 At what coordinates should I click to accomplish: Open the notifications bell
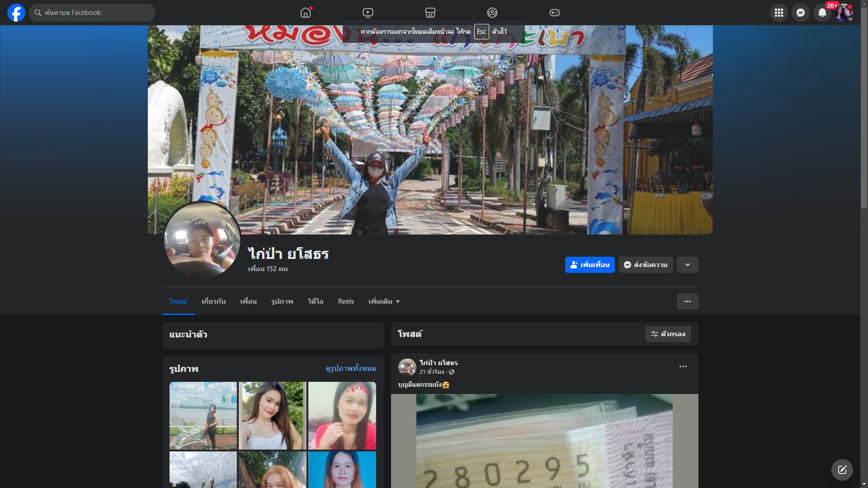coord(822,13)
